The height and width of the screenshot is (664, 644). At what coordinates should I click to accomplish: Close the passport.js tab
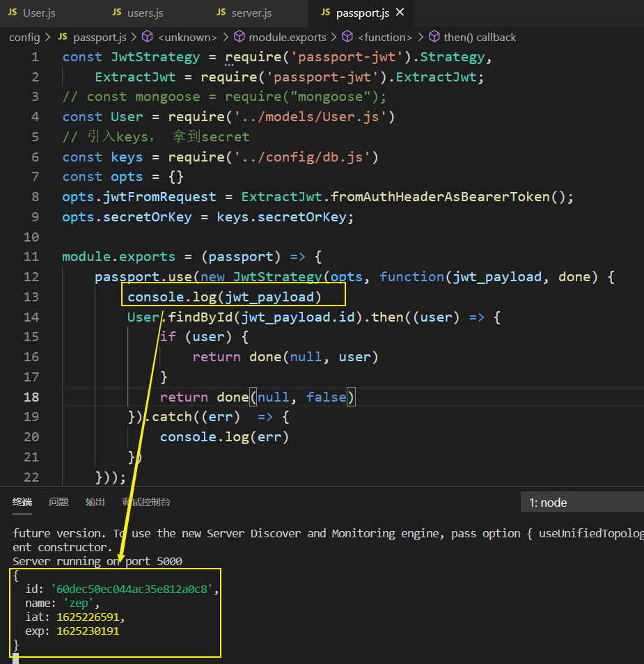[x=400, y=13]
